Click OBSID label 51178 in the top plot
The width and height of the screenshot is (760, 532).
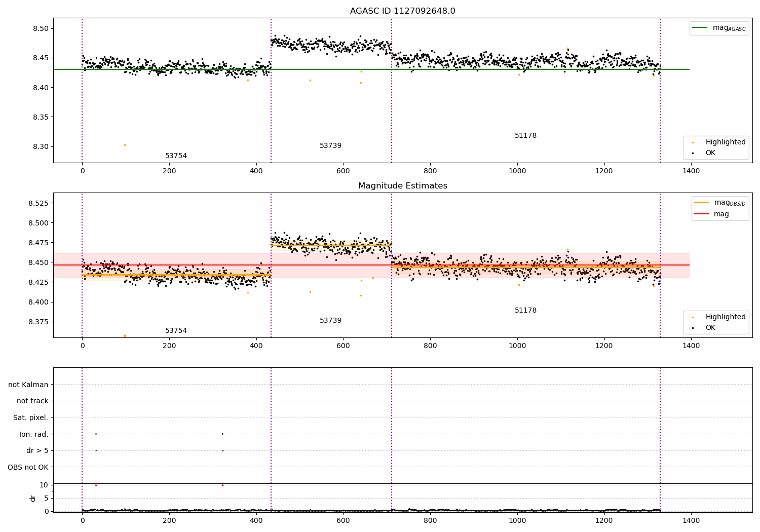point(525,136)
